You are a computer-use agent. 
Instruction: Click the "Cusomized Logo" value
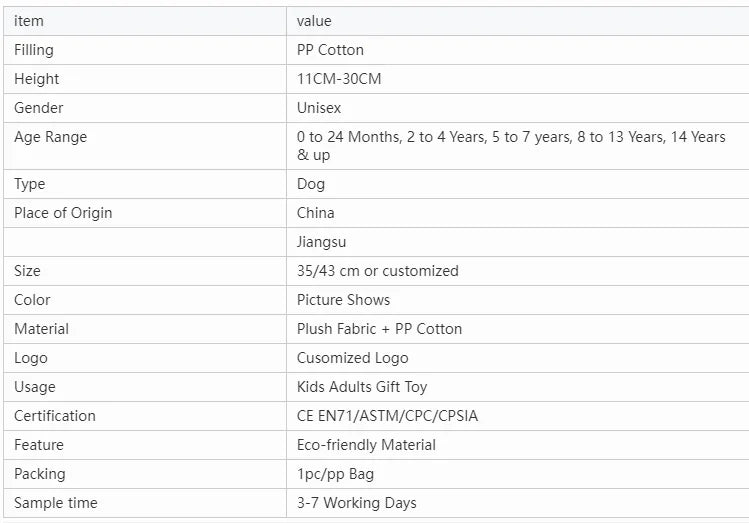pos(352,358)
